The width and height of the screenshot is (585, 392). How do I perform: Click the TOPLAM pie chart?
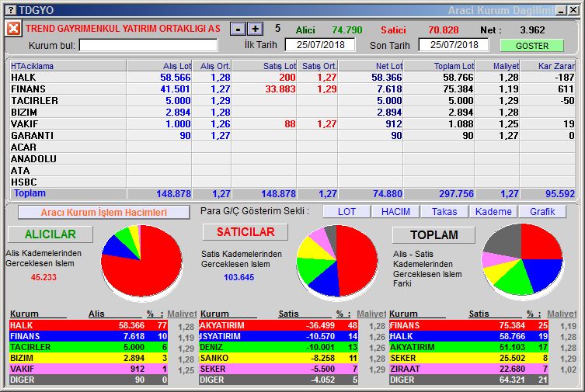522,260
